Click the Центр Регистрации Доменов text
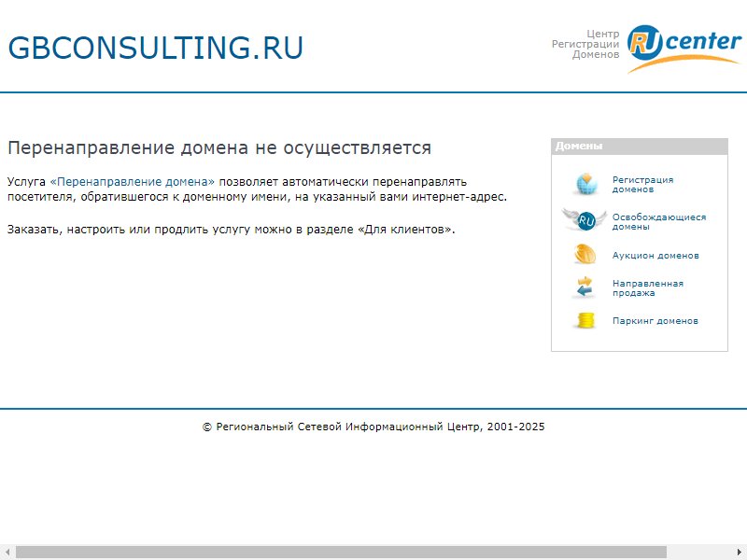This screenshot has height=560, width=747. (585, 44)
